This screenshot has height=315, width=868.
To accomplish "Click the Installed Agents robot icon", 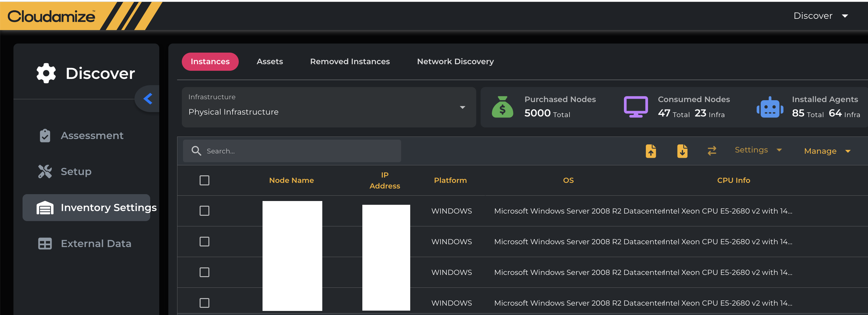I will [x=770, y=108].
